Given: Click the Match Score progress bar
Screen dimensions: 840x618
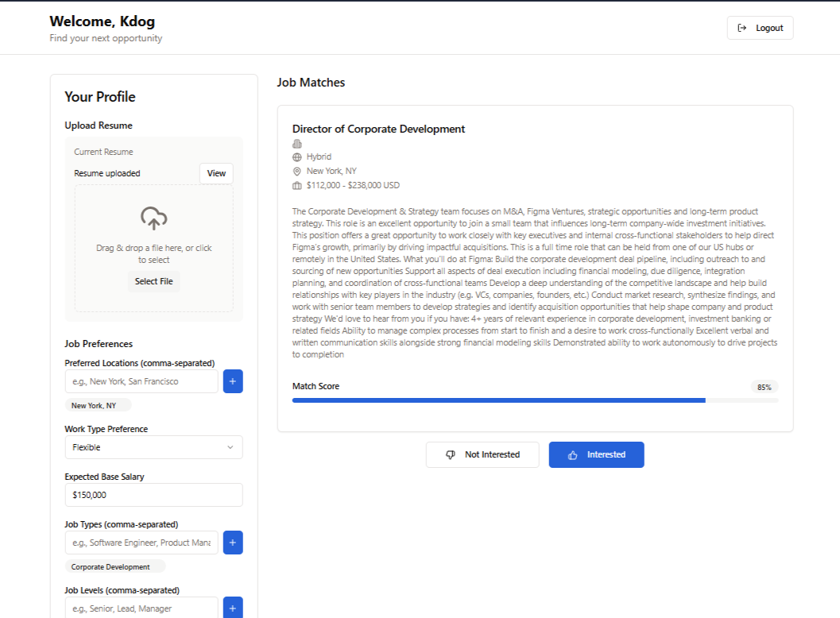Looking at the screenshot, I should (535, 400).
